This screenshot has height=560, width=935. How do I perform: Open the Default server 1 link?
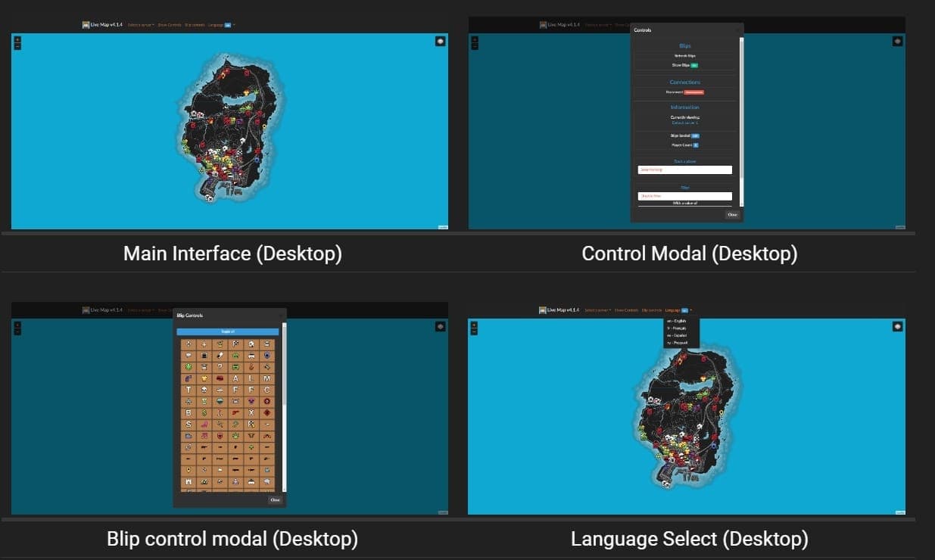(684, 122)
